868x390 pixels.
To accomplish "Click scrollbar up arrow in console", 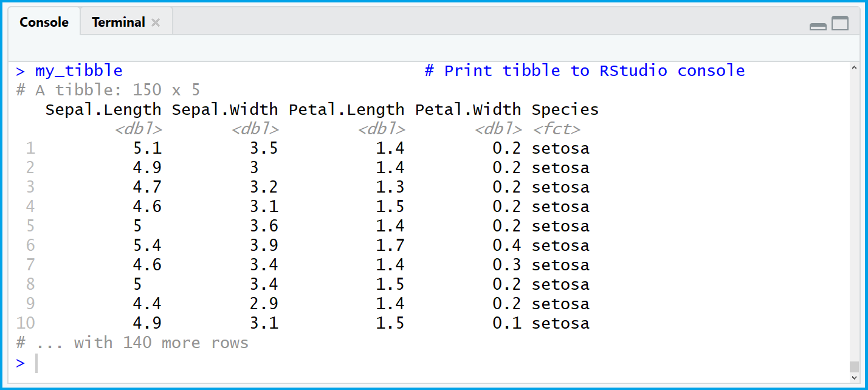I will (x=855, y=68).
